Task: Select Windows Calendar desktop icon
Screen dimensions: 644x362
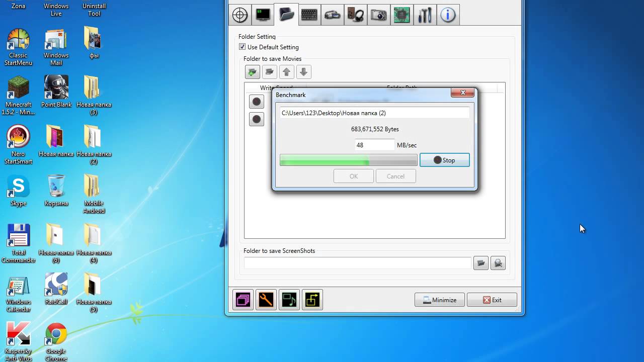Action: coord(18,293)
